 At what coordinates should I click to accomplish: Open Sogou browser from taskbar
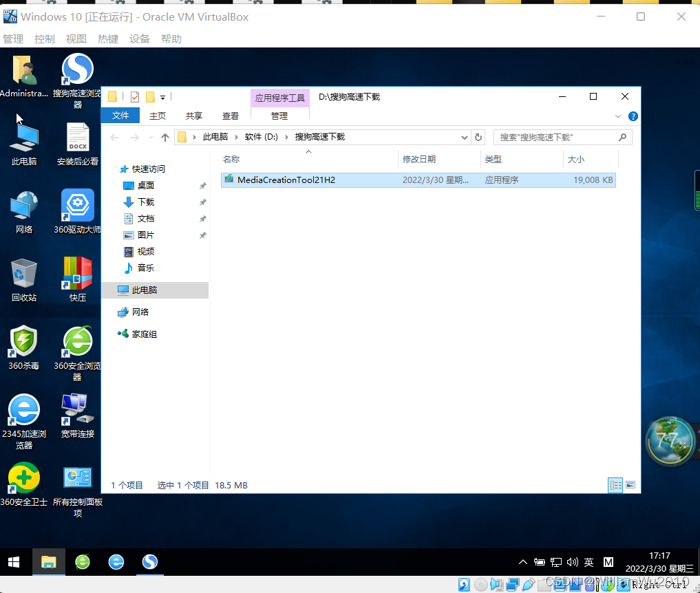[150, 562]
